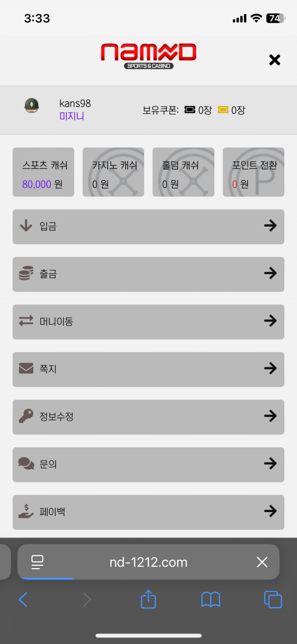Image resolution: width=297 pixels, height=644 pixels.
Task: Open Safari bookmarks book icon
Action: (x=210, y=600)
